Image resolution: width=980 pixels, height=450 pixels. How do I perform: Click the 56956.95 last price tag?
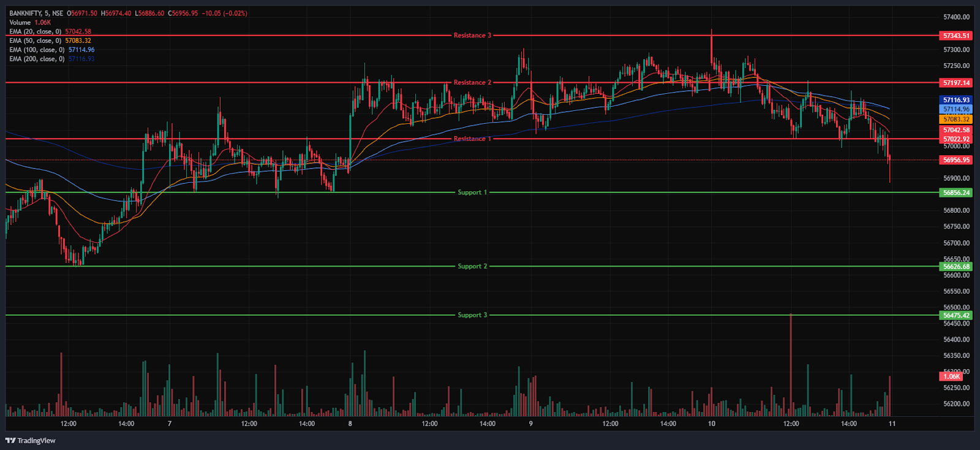(956, 160)
